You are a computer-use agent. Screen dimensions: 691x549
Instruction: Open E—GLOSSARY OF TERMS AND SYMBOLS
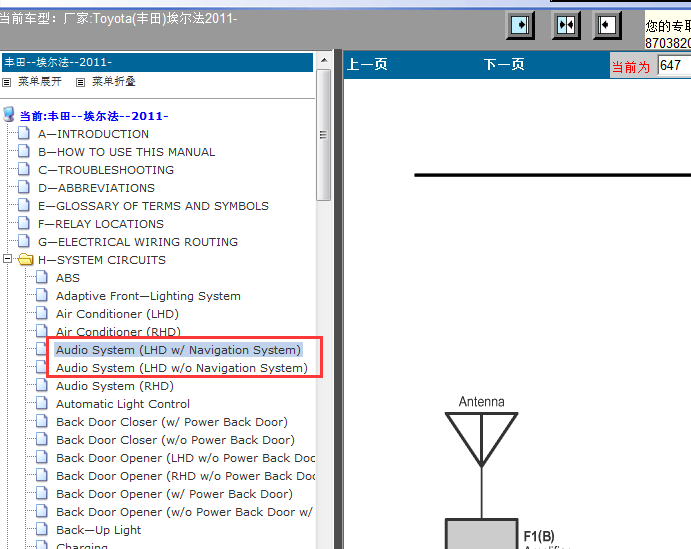point(153,206)
